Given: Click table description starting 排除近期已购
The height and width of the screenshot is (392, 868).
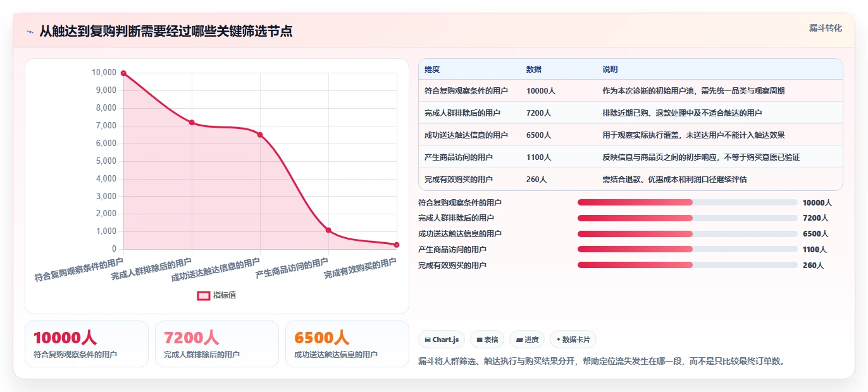Looking at the screenshot, I should (x=682, y=113).
